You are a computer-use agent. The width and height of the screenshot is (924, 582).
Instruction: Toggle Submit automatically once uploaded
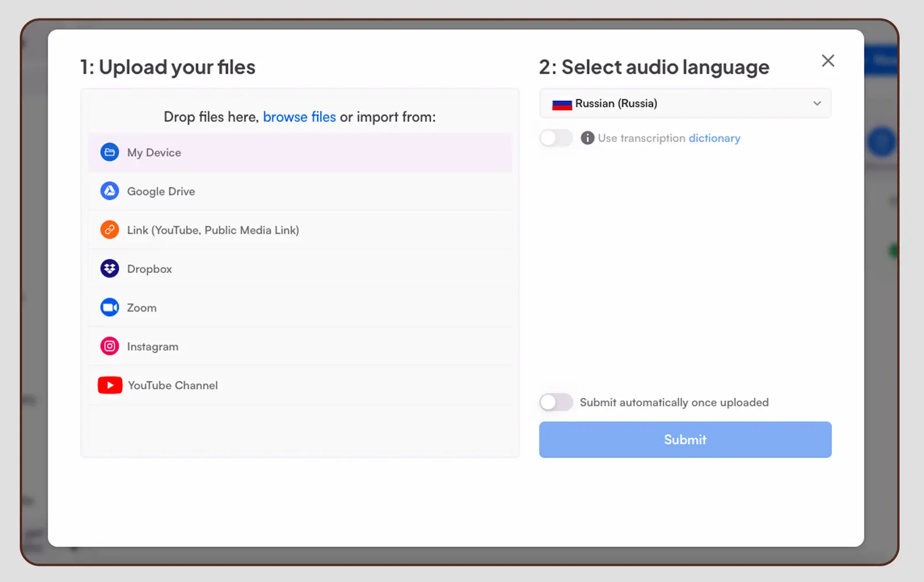coord(556,402)
